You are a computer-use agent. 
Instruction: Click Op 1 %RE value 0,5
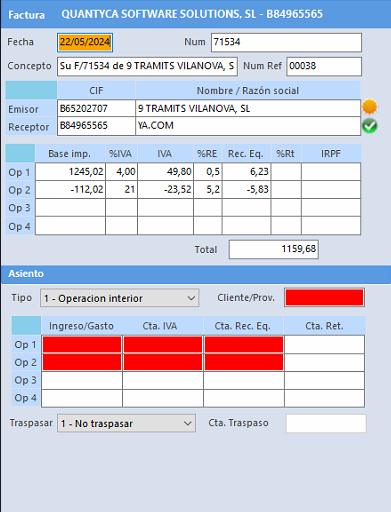(208, 172)
